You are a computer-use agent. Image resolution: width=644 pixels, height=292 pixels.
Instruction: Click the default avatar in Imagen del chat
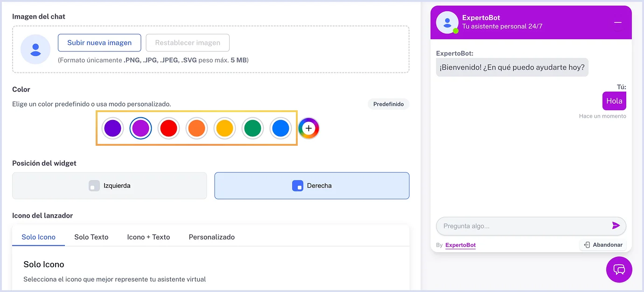pos(35,49)
